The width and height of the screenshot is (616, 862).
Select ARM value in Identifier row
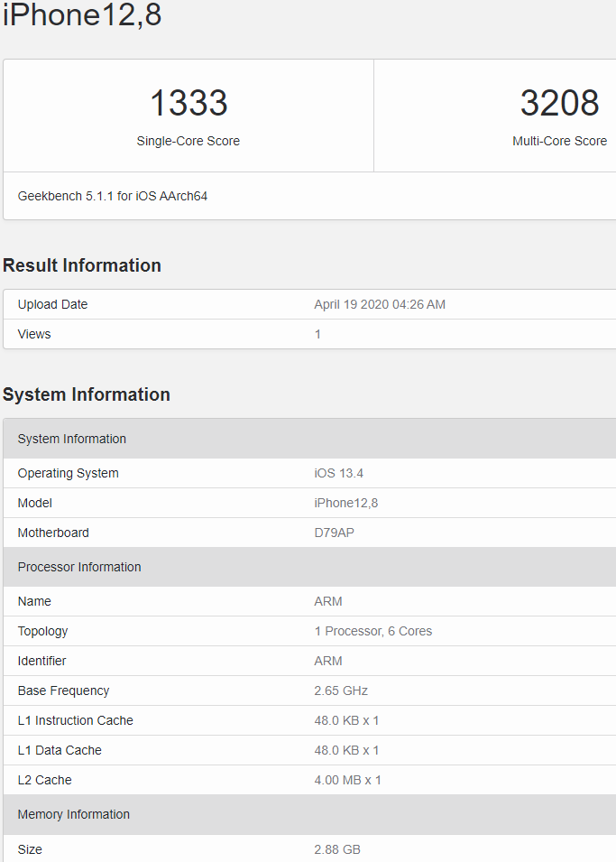tap(328, 661)
